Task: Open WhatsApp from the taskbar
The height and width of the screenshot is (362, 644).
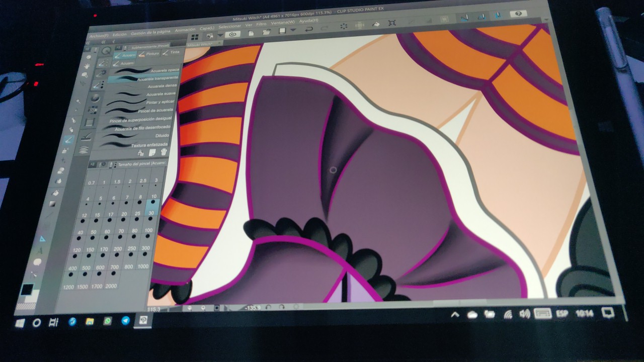Action: tap(108, 321)
